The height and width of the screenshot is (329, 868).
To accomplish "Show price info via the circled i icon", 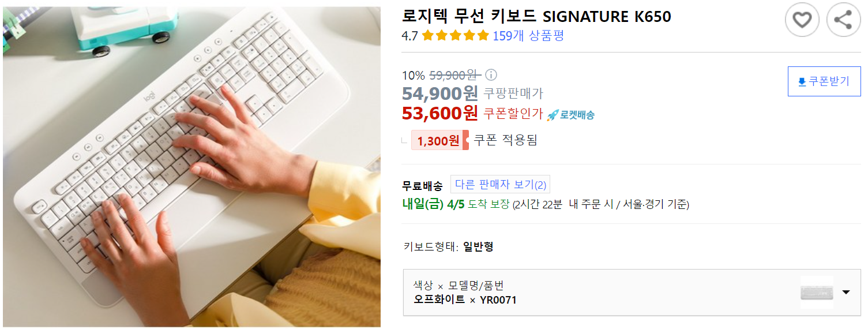I will click(x=491, y=75).
